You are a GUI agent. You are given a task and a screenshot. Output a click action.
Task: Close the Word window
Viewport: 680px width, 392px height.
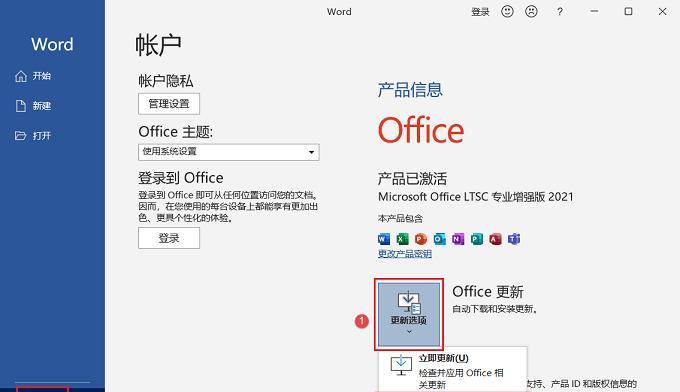click(x=662, y=12)
